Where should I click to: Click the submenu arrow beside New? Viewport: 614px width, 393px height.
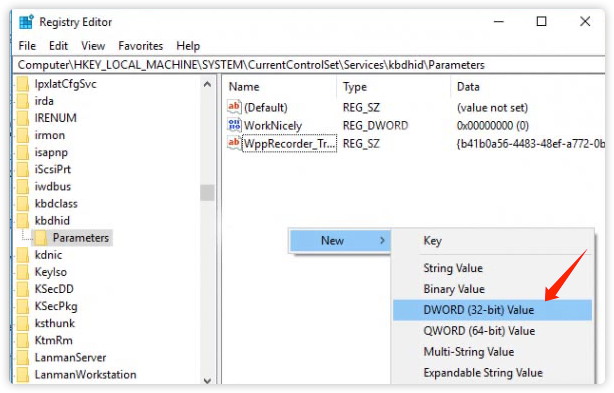coord(383,241)
